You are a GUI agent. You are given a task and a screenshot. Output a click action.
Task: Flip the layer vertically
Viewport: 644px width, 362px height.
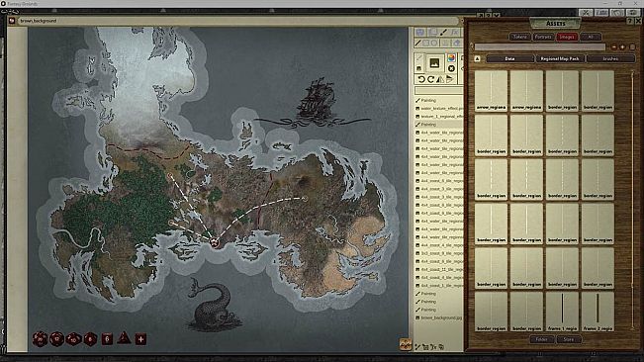coord(450,79)
